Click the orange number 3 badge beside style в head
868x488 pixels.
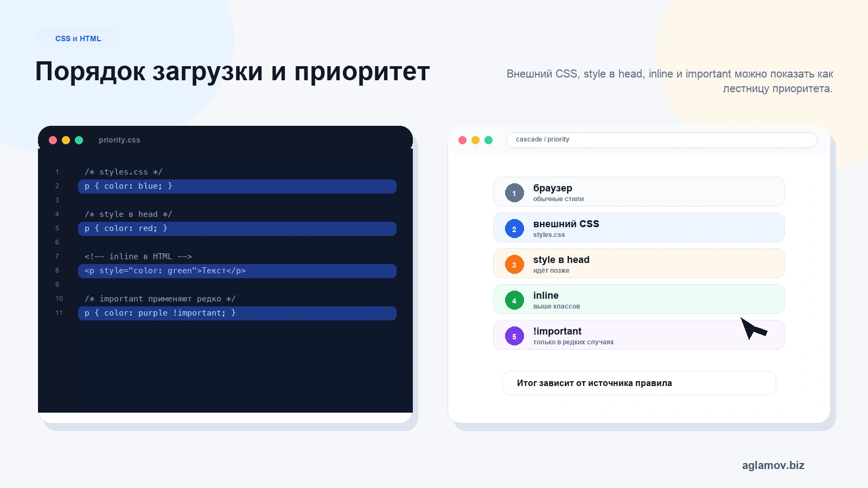514,265
